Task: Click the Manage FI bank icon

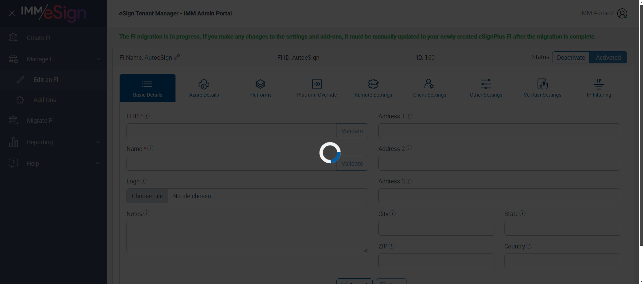Action: click(13, 59)
